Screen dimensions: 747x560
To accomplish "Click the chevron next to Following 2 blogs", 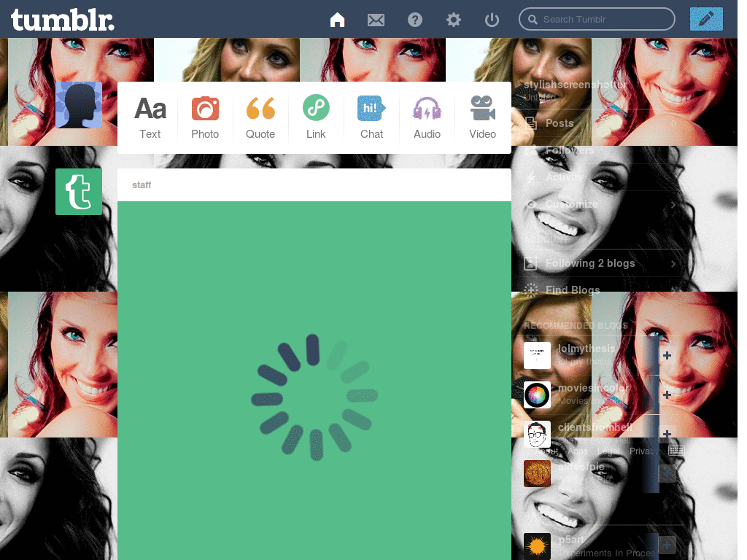I will pyautogui.click(x=673, y=263).
